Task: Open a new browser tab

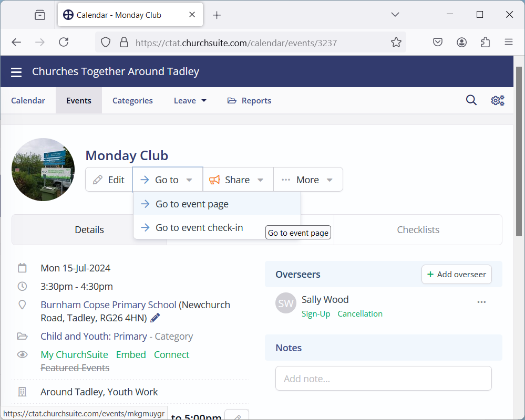Action: point(217,15)
